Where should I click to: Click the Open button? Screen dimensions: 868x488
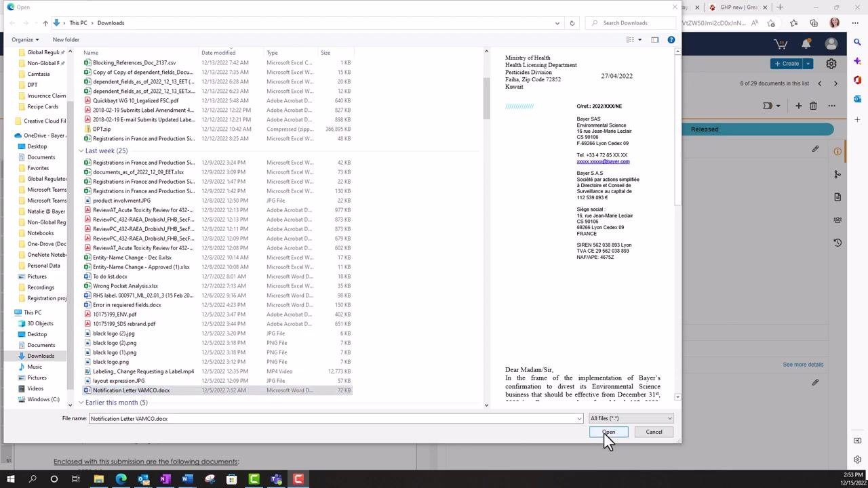(x=608, y=432)
